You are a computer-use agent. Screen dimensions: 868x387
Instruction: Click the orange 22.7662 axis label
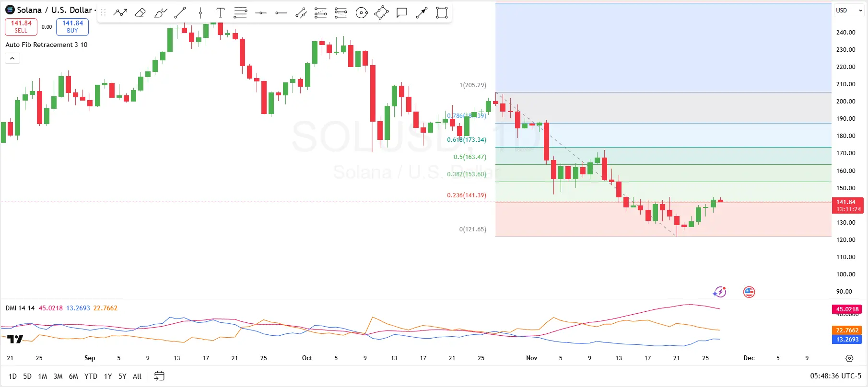click(x=847, y=330)
